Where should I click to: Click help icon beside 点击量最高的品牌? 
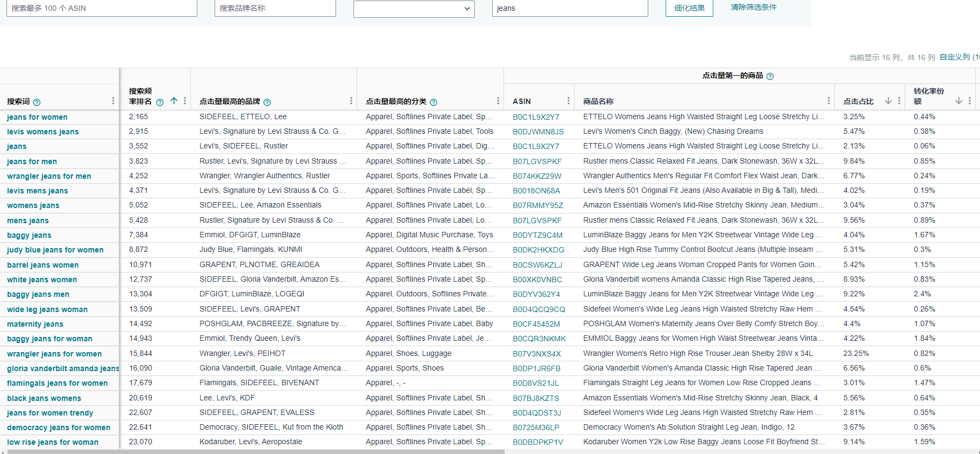click(267, 102)
